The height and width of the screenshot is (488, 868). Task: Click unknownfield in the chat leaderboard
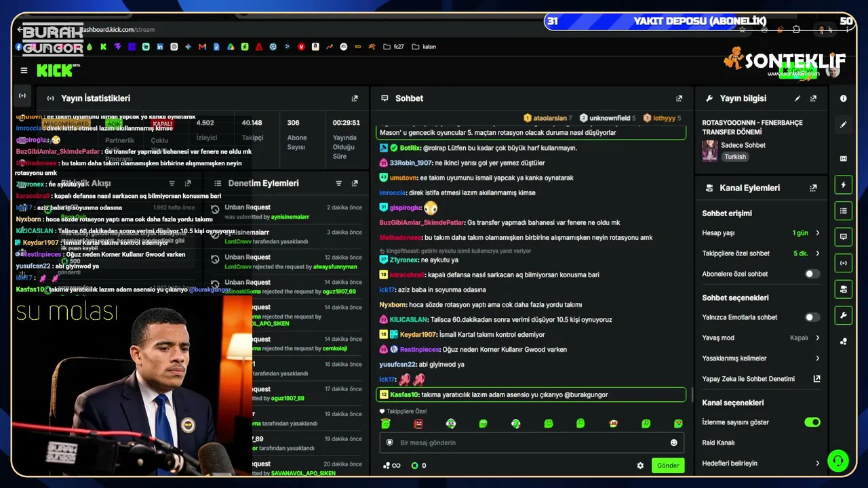(x=609, y=118)
